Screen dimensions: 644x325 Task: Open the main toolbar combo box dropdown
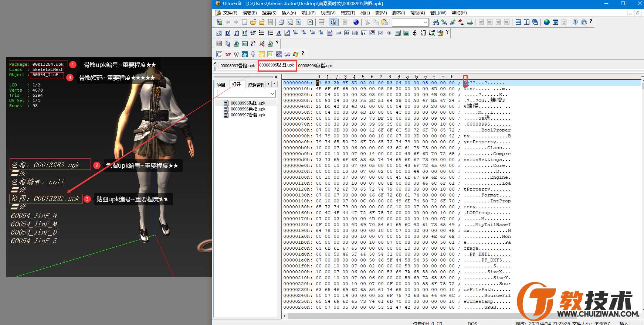coord(426,23)
